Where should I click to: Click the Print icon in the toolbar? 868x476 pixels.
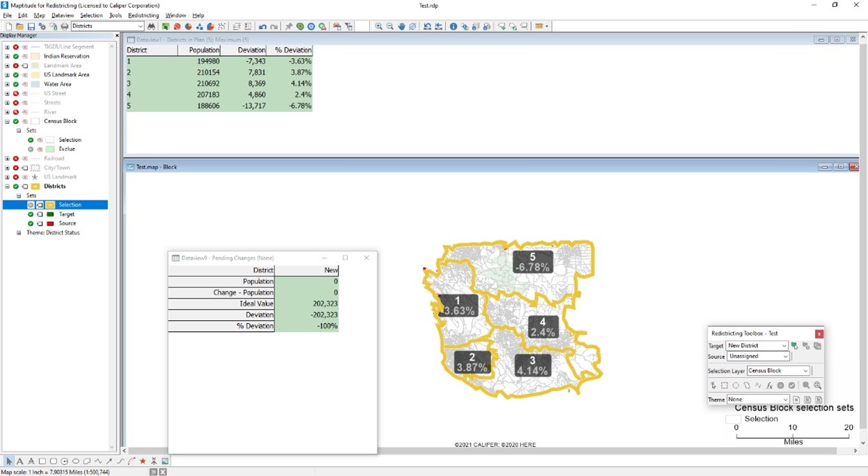pos(65,26)
